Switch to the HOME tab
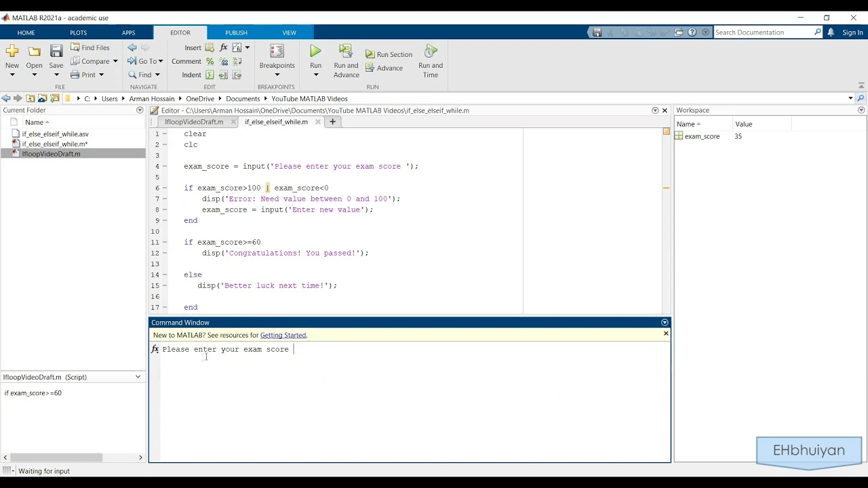 26,33
